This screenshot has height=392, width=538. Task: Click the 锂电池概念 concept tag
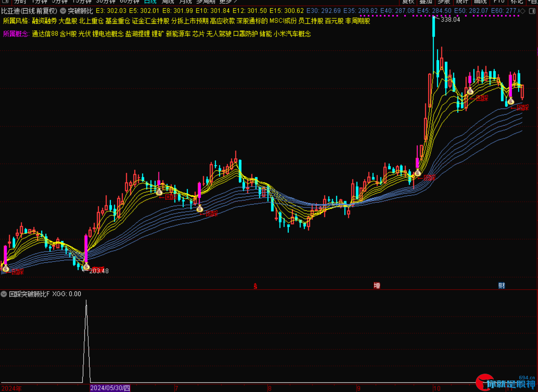pyautogui.click(x=108, y=34)
